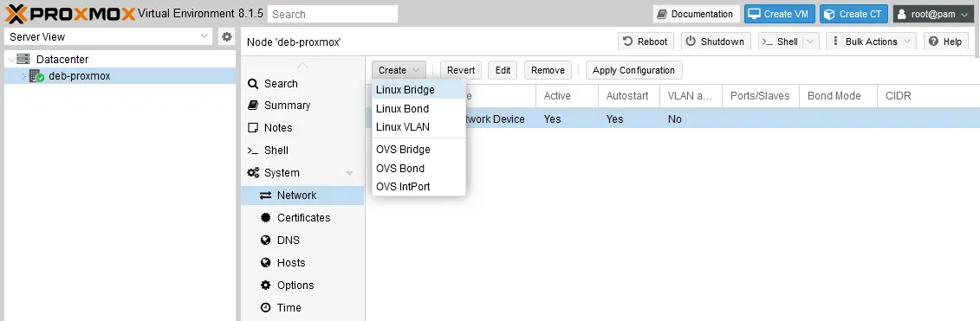
Task: Sort by the VLAN aware column header
Action: (x=690, y=95)
